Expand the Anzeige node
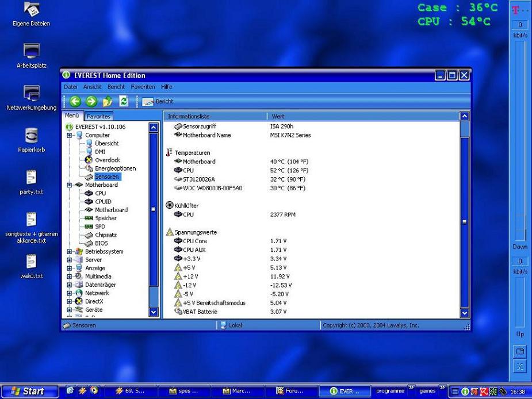The height and width of the screenshot is (399, 532). pyautogui.click(x=69, y=268)
